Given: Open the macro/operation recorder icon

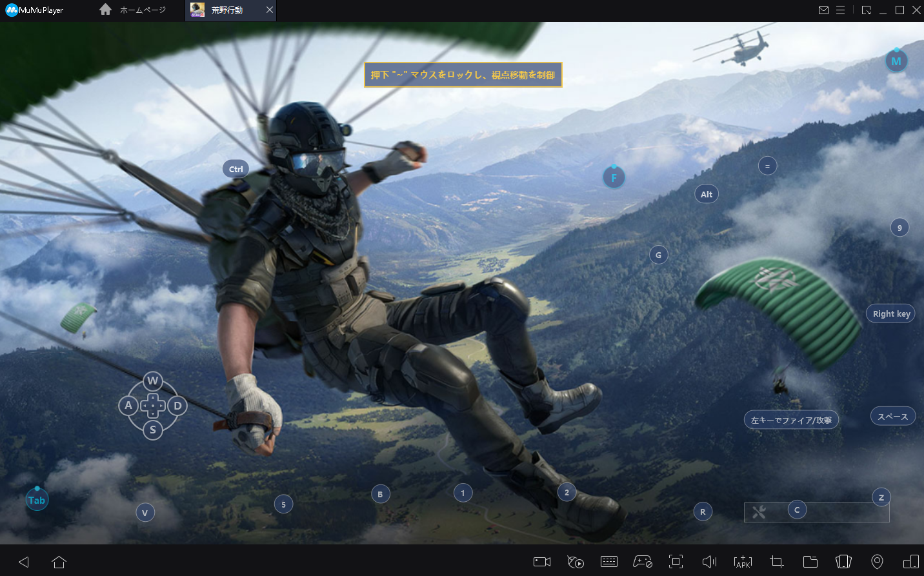Looking at the screenshot, I should coord(576,562).
